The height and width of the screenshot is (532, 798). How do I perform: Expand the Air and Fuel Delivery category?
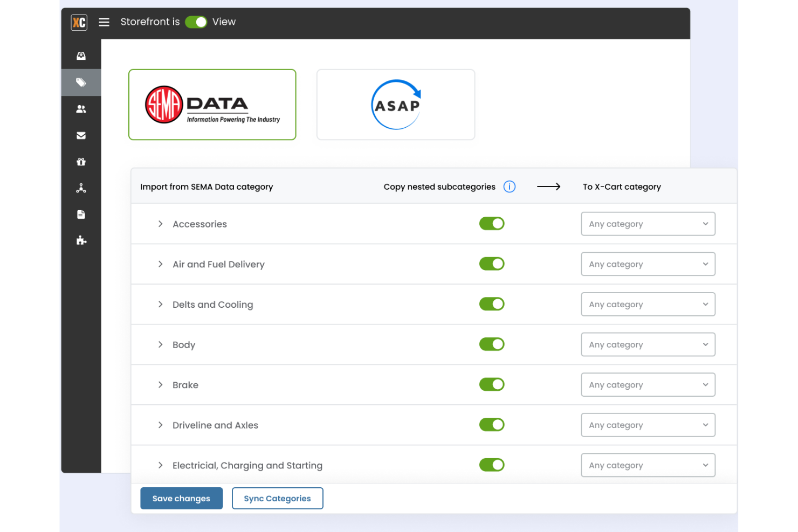[160, 264]
